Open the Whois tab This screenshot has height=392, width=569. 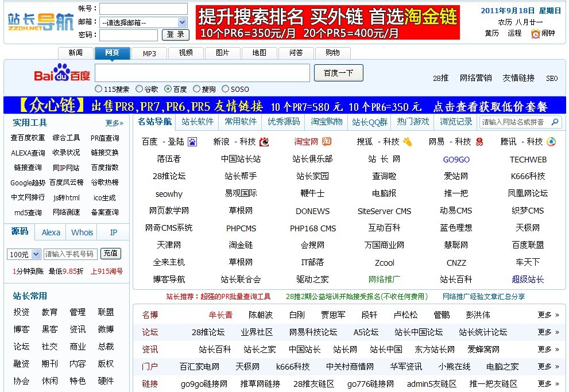coord(82,232)
